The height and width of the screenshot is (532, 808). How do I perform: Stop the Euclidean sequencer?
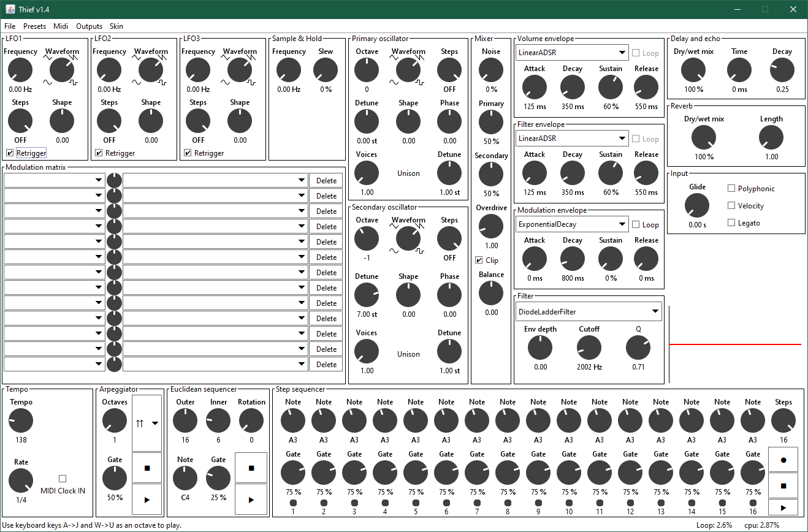pos(251,468)
